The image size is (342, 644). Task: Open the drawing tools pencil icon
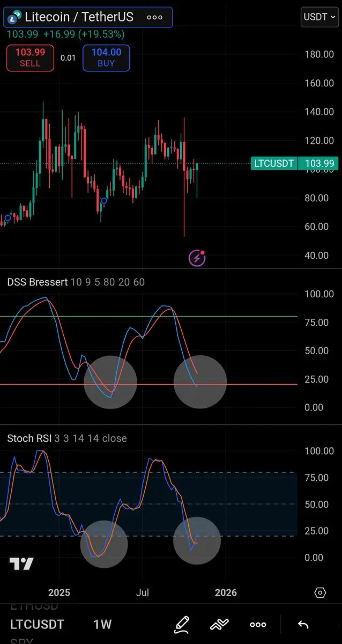(182, 625)
